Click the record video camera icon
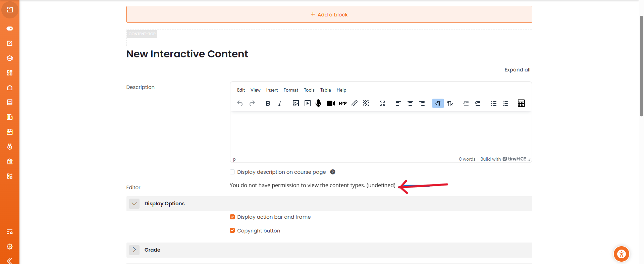 331,103
